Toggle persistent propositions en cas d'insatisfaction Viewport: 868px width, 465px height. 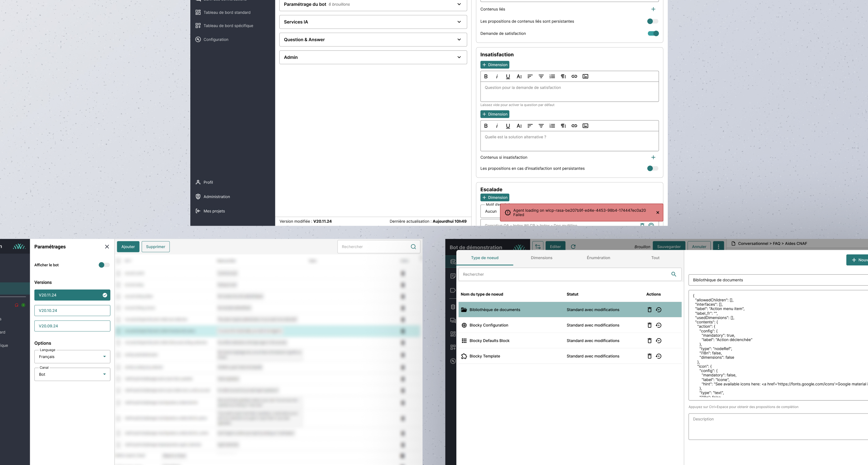652,168
